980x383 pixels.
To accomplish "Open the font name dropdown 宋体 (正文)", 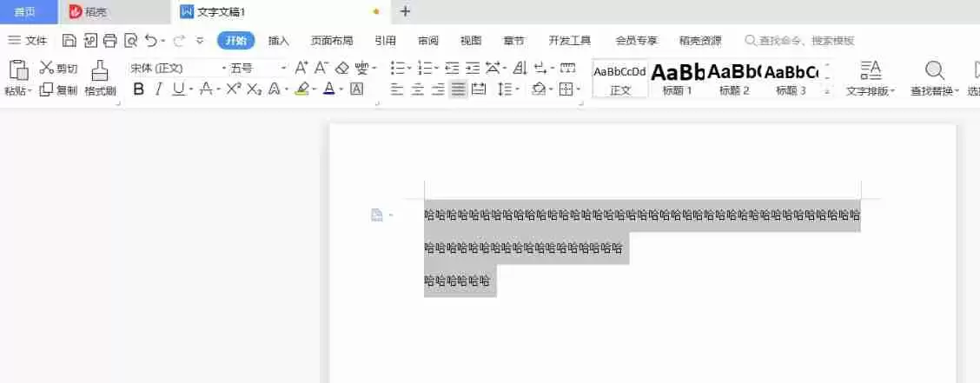I will [224, 68].
